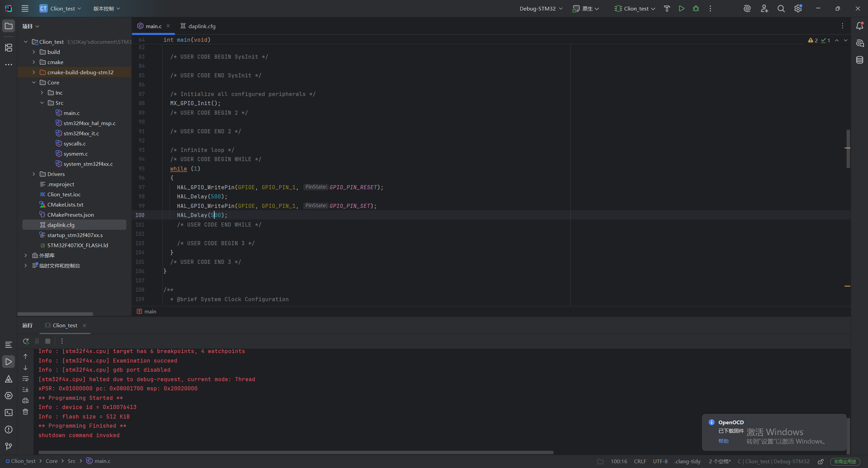This screenshot has height=468, width=868.
Task: Close the Clion_test run tab
Action: pos(84,326)
